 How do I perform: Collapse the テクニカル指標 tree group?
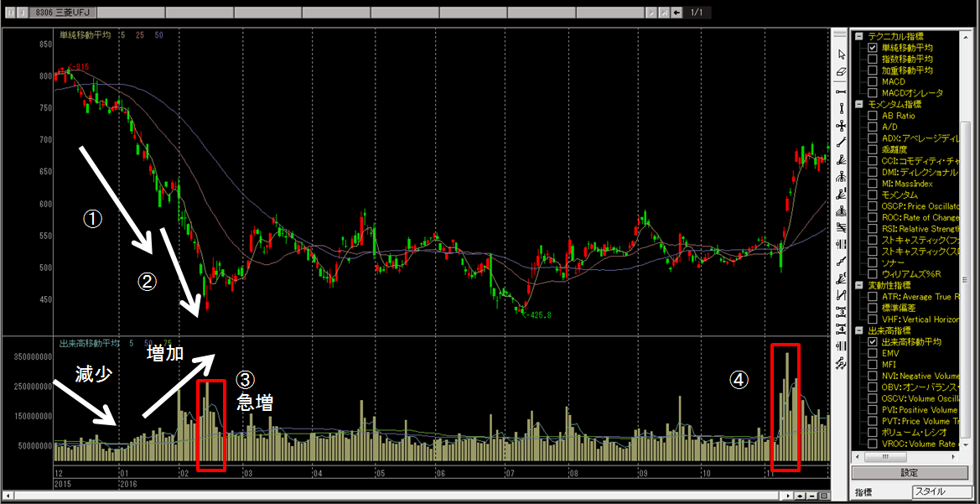[x=858, y=37]
